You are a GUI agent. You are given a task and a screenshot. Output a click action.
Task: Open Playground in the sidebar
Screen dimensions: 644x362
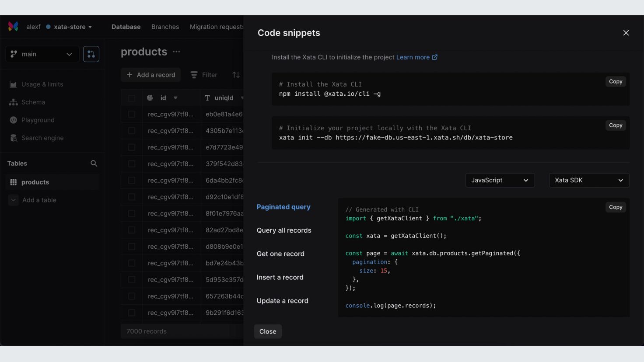(38, 120)
